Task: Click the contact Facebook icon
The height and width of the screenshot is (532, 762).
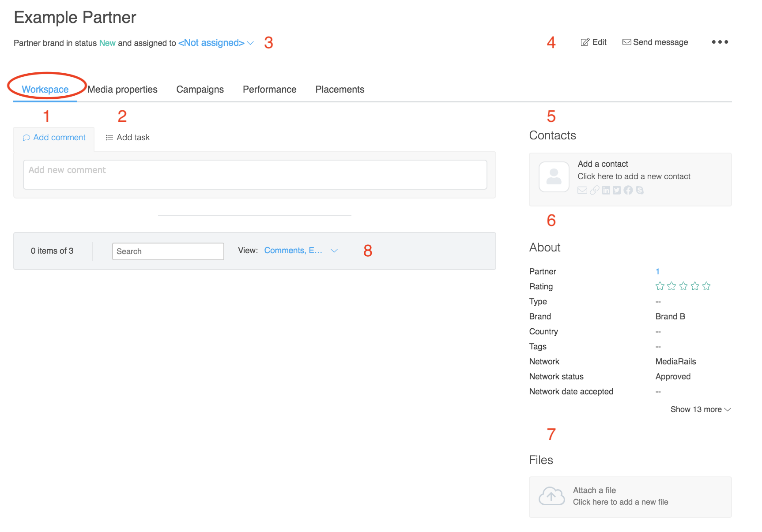Action: pos(628,190)
